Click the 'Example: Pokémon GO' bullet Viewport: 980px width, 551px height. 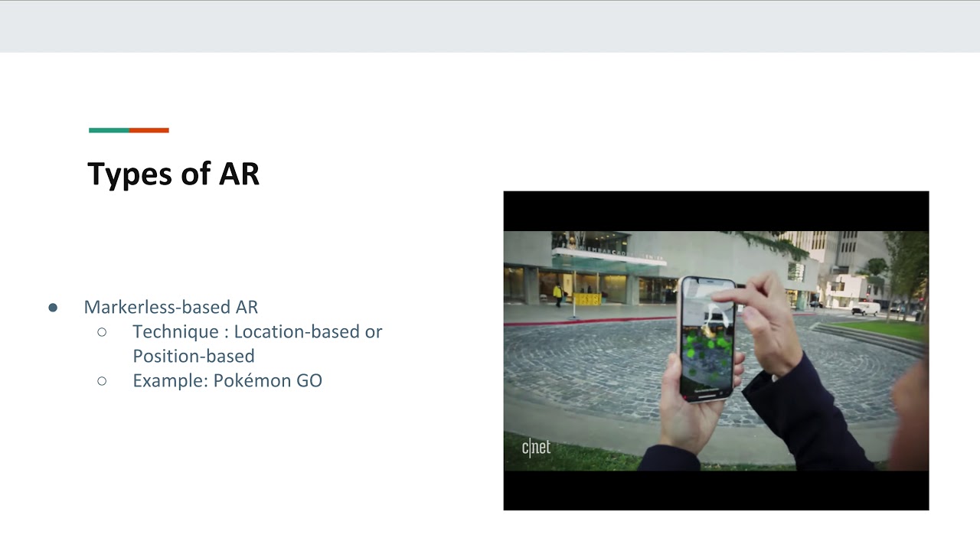227,380
